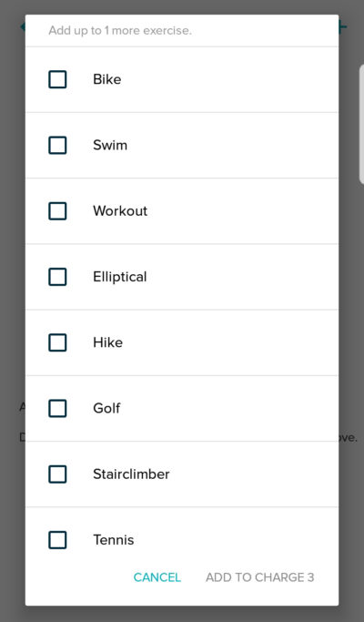Screen dimensions: 364x622
Task: Pick the Hike exercise label
Action: point(108,342)
